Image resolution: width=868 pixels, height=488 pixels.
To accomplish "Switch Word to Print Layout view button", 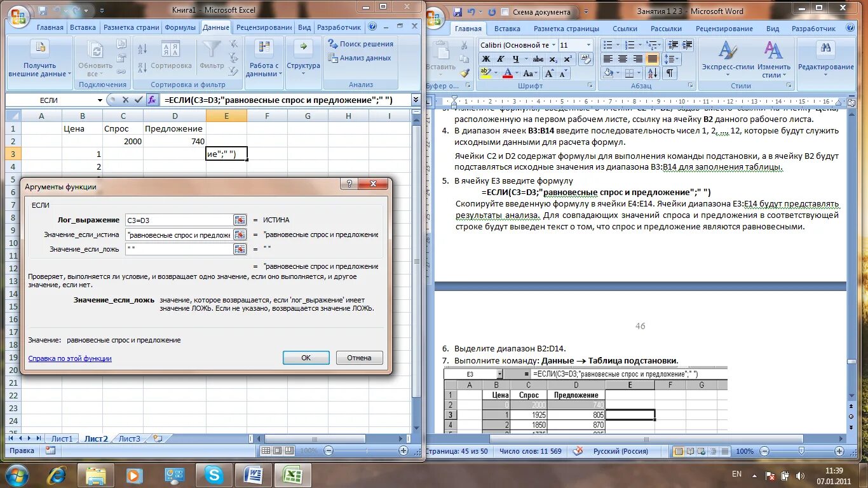I will point(679,451).
